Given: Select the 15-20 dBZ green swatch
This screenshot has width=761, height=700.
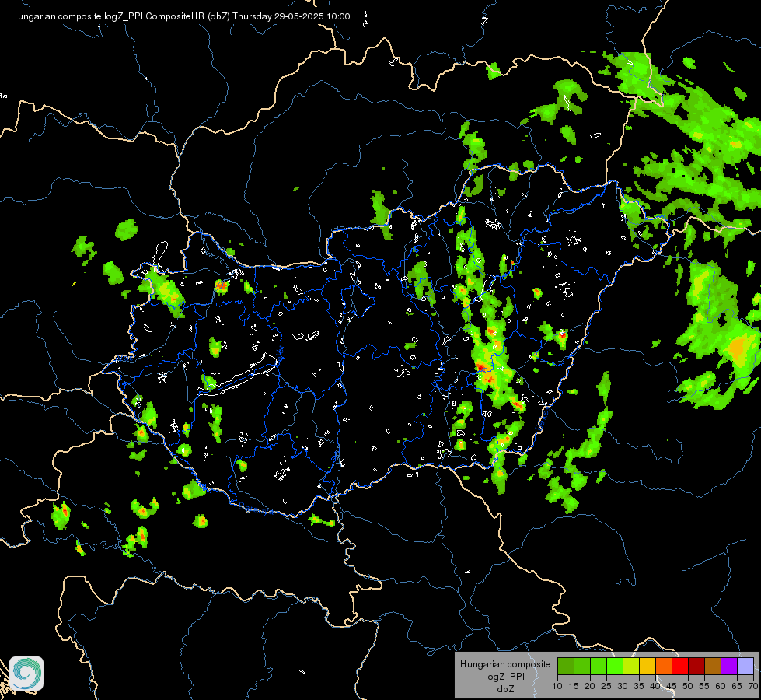Looking at the screenshot, I should click(582, 666).
